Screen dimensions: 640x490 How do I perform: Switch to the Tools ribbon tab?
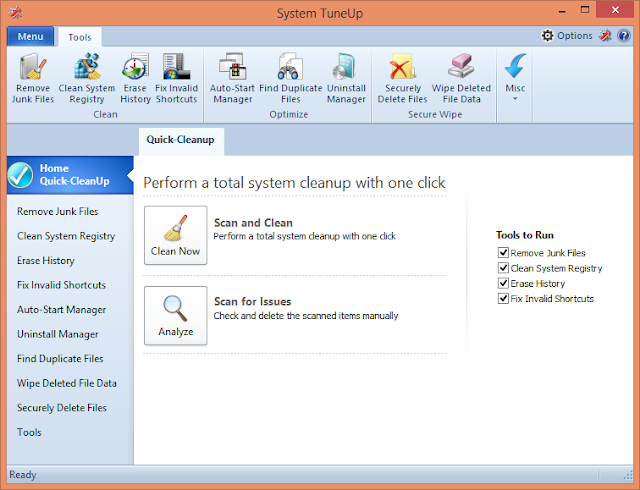[80, 37]
